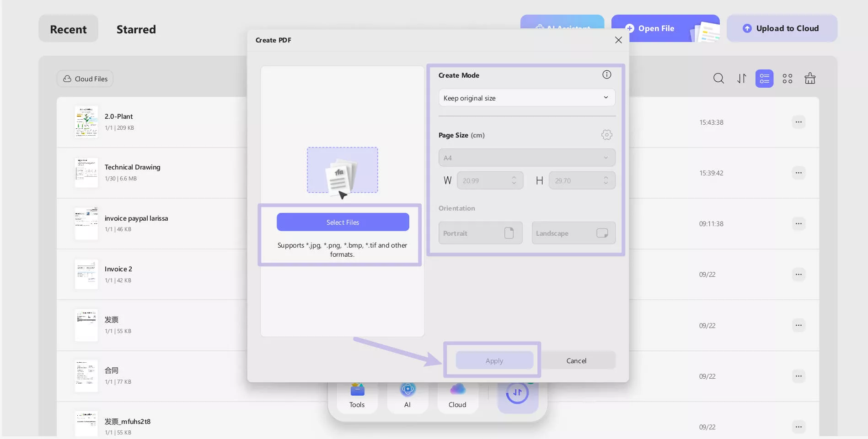Increase width value with the W stepper

click(x=514, y=178)
